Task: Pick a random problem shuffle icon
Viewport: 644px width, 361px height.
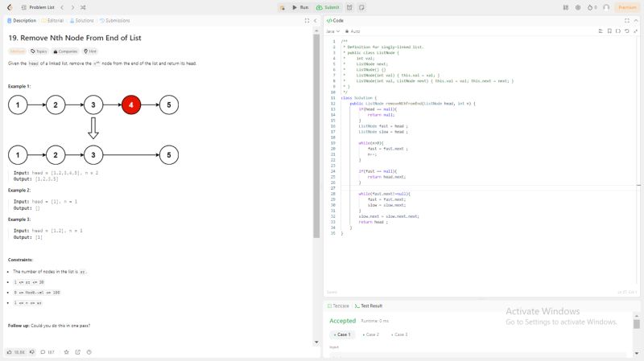Action: pyautogui.click(x=84, y=7)
